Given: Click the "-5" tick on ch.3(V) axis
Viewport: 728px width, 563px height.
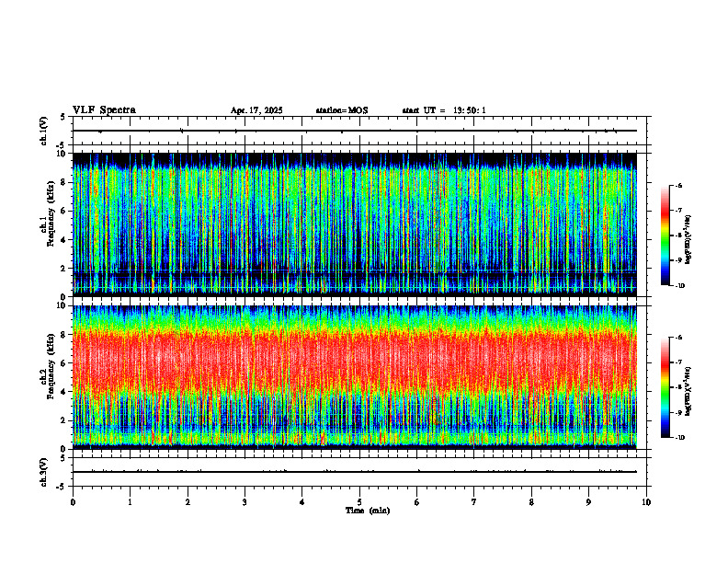Looking at the screenshot, I should pyautogui.click(x=61, y=487).
